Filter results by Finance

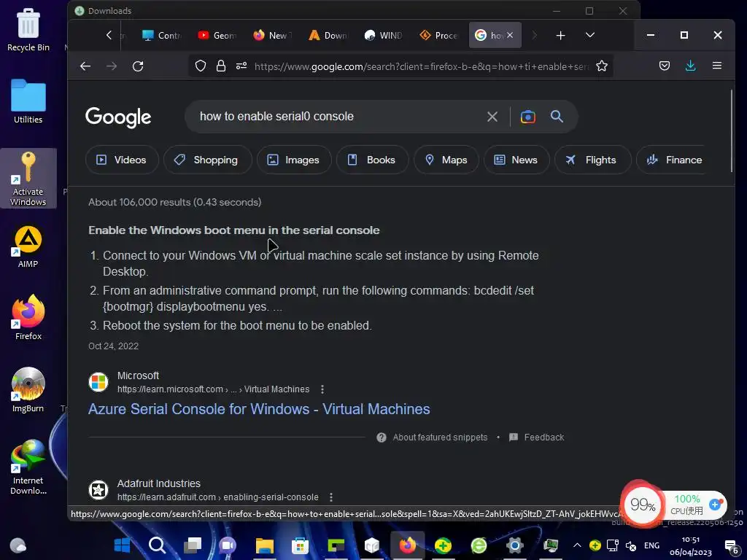(x=673, y=160)
